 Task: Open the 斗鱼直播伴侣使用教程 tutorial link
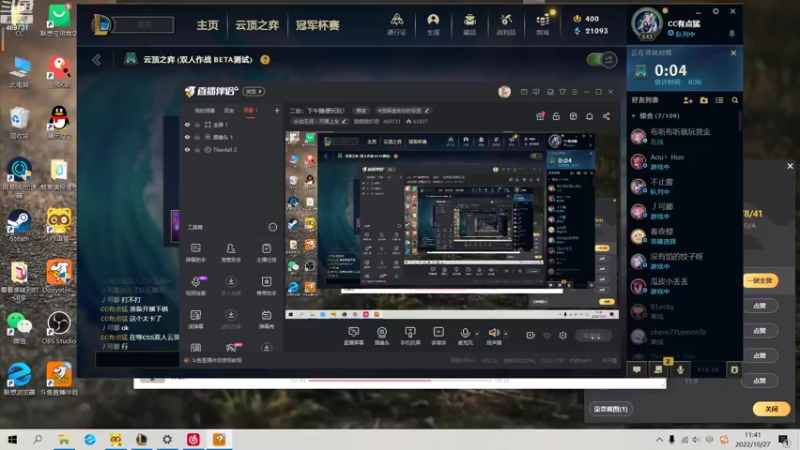point(216,360)
